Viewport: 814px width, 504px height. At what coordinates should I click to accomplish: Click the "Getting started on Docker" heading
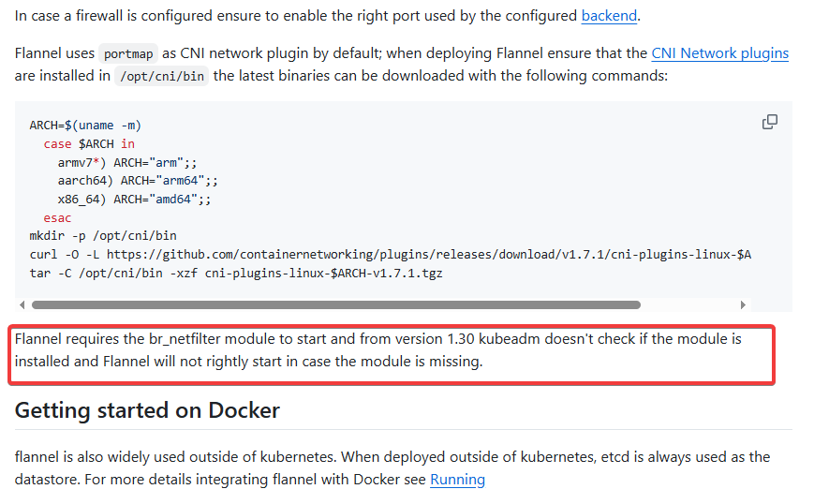coord(147,410)
